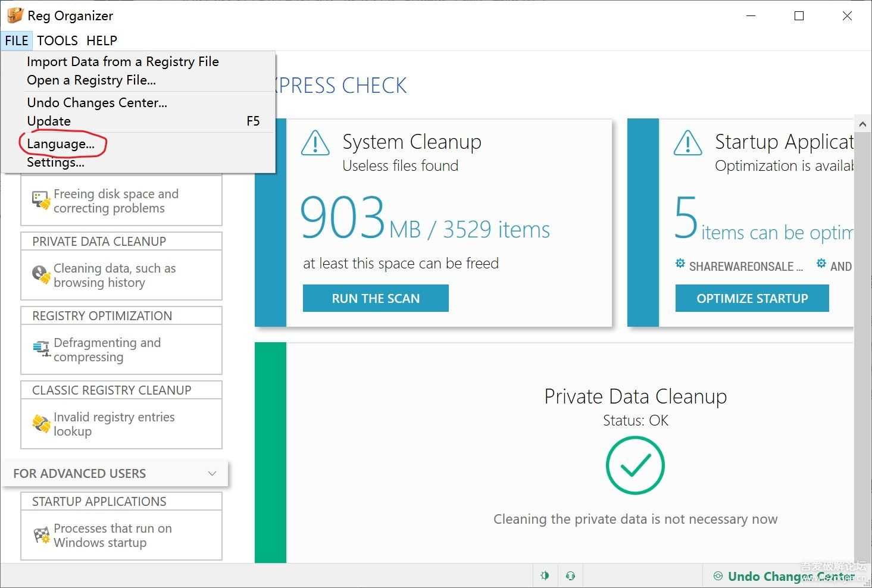Collapse the For Advanced Users section
This screenshot has height=588, width=872.
[x=212, y=474]
